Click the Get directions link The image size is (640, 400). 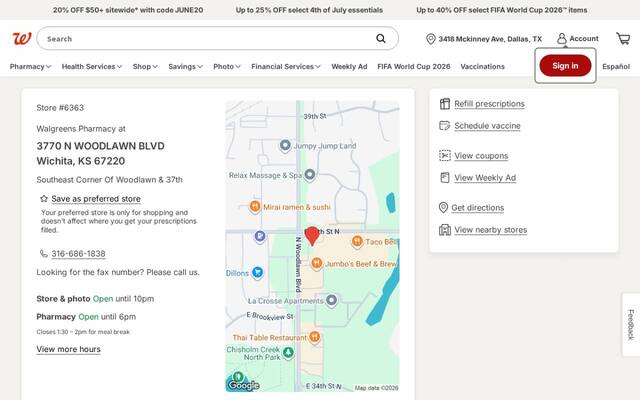coord(478,208)
